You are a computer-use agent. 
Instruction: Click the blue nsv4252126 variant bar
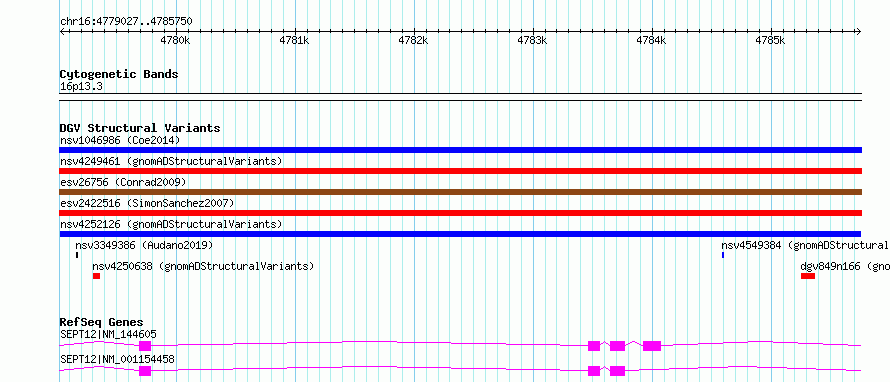pyautogui.click(x=460, y=234)
